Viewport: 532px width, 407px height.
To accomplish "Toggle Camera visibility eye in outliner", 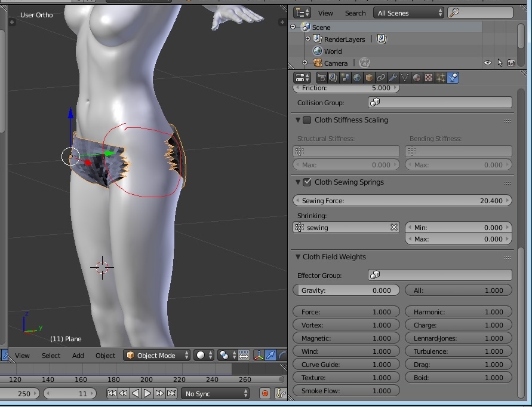I will click(488, 63).
